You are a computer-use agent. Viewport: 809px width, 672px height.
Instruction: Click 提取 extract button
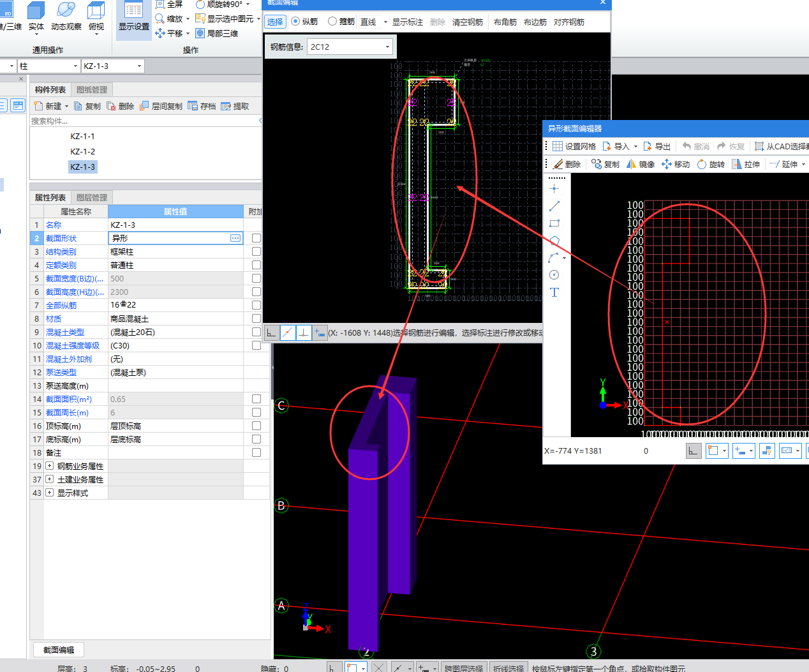235,107
